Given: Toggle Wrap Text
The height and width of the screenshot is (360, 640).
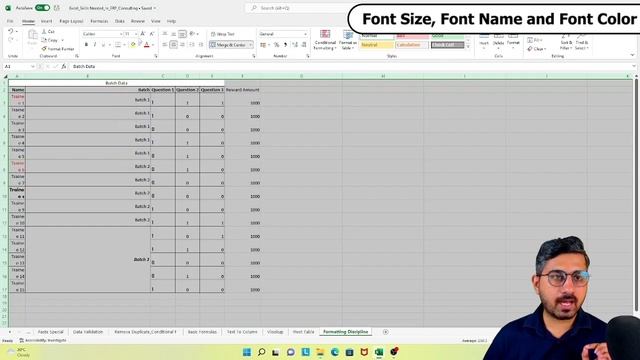Looking at the screenshot, I should [x=222, y=34].
